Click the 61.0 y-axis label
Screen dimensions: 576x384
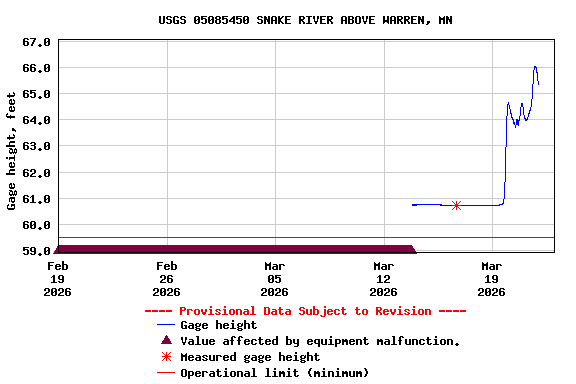coord(36,199)
